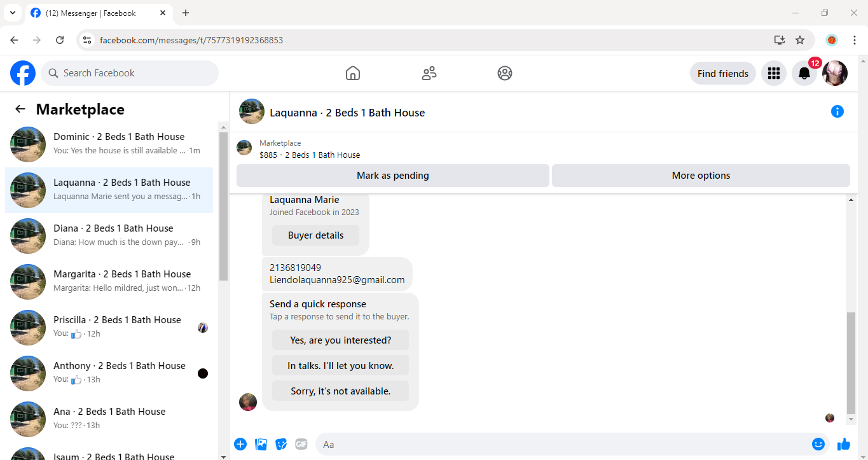Open the emoji picker
Screen dimensions: 868x460
(818, 444)
